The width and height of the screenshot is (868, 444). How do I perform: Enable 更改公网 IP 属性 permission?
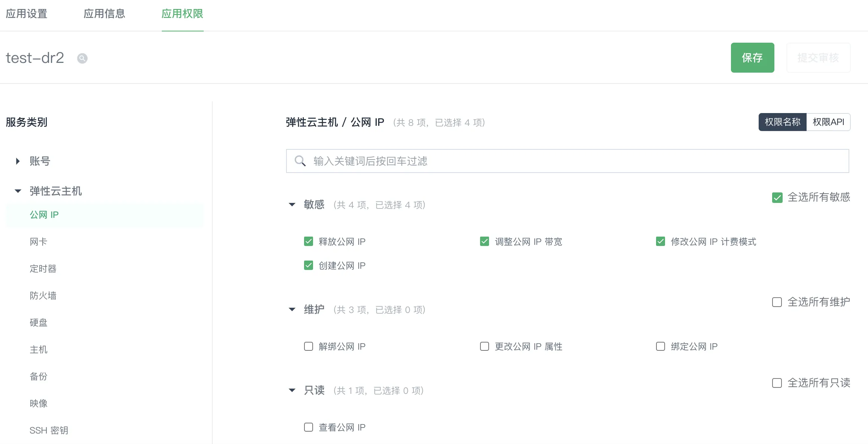pos(485,346)
